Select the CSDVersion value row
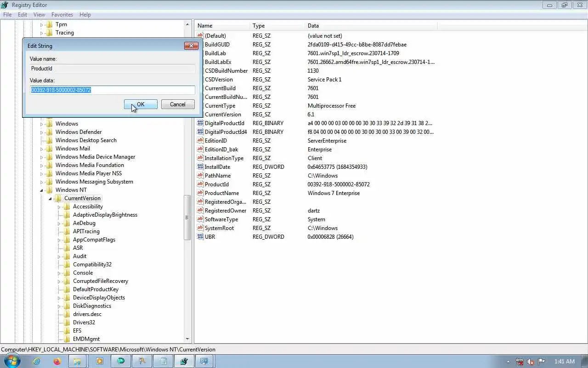588x368 pixels. point(316,80)
